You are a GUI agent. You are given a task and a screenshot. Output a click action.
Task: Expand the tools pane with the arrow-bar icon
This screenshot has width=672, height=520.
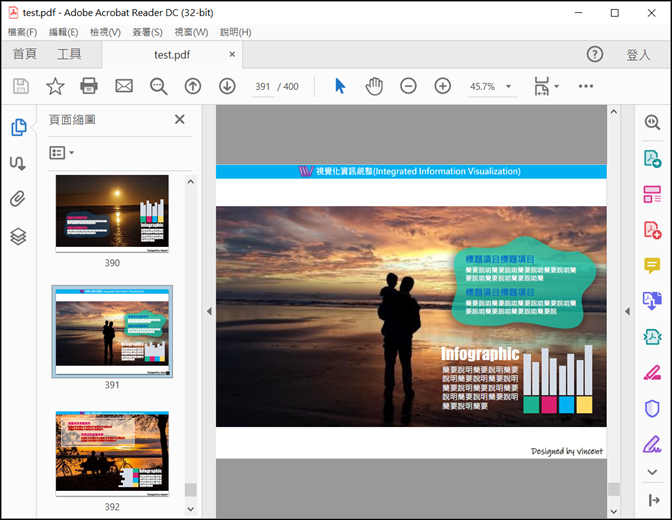click(654, 500)
